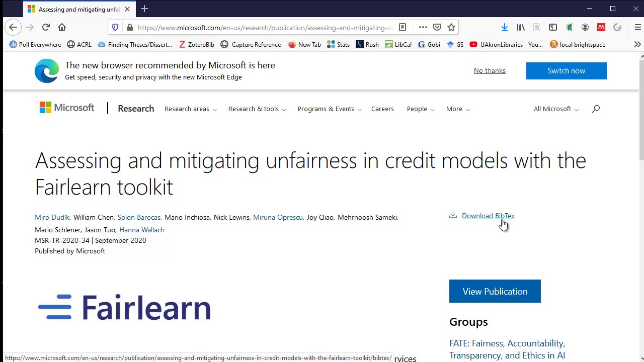Expand the People menu
The image size is (644, 362).
tap(421, 109)
